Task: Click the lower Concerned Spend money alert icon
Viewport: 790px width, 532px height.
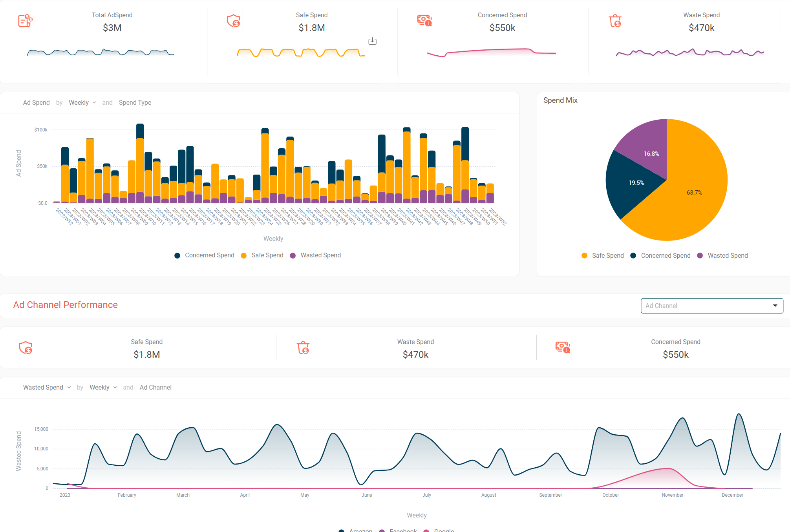Action: pos(563,347)
